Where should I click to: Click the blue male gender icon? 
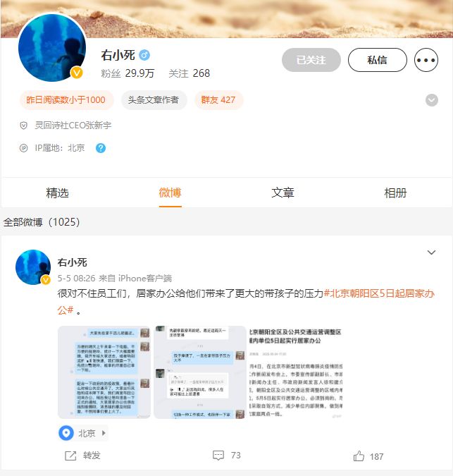click(144, 55)
